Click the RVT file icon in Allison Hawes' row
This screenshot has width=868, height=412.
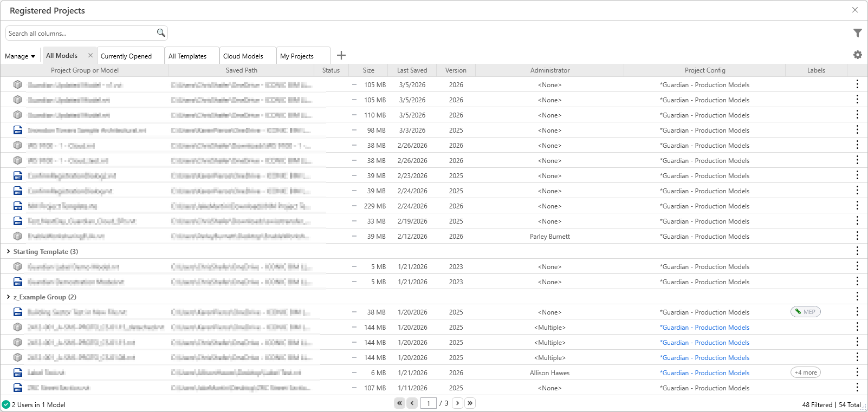pos(18,372)
